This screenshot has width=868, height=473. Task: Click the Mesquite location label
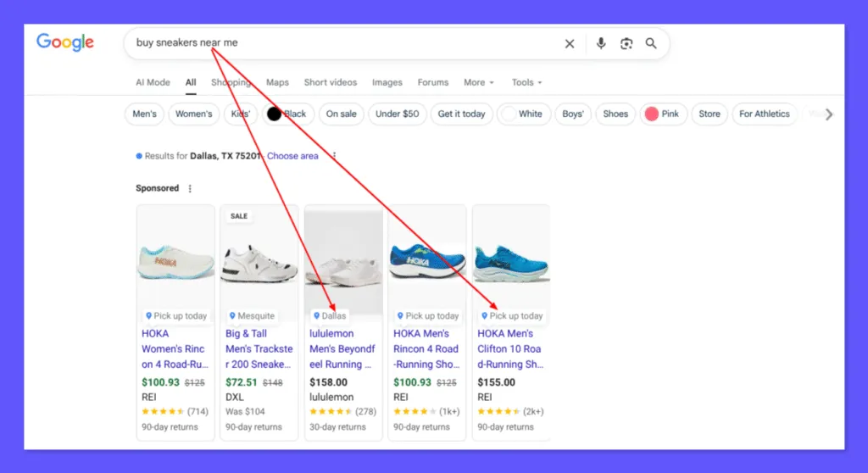[x=252, y=315]
